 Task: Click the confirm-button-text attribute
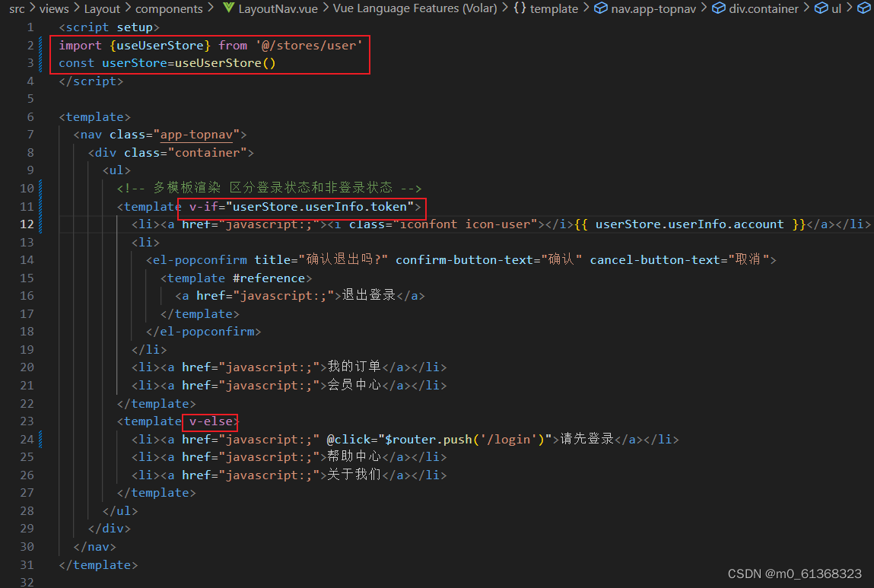[489, 260]
